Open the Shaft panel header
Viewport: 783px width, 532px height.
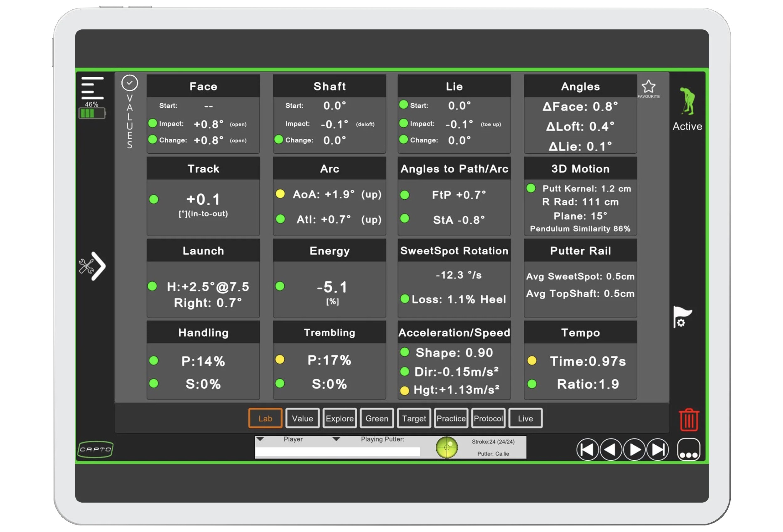tap(329, 86)
